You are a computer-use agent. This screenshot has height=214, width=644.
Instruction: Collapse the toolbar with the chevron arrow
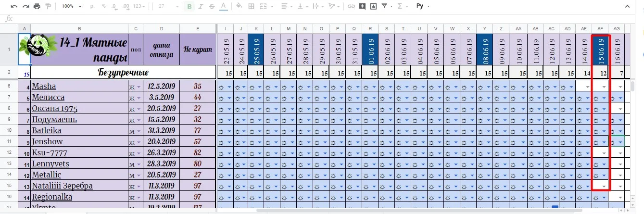pos(627,6)
